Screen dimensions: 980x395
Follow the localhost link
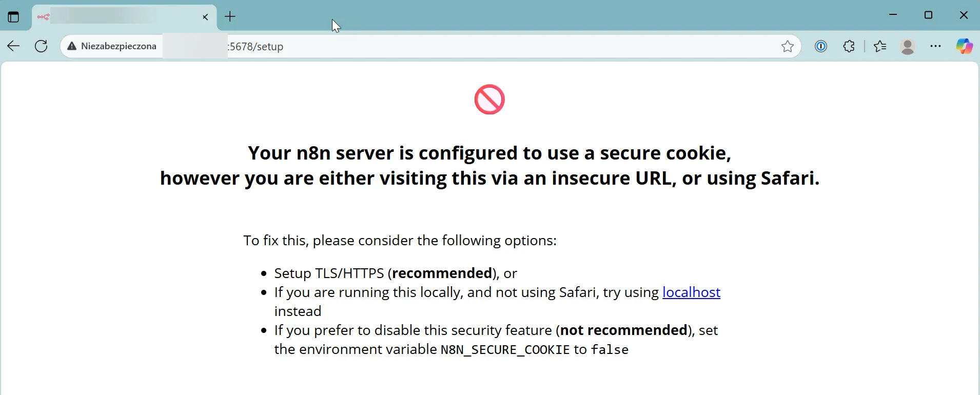[x=691, y=292]
